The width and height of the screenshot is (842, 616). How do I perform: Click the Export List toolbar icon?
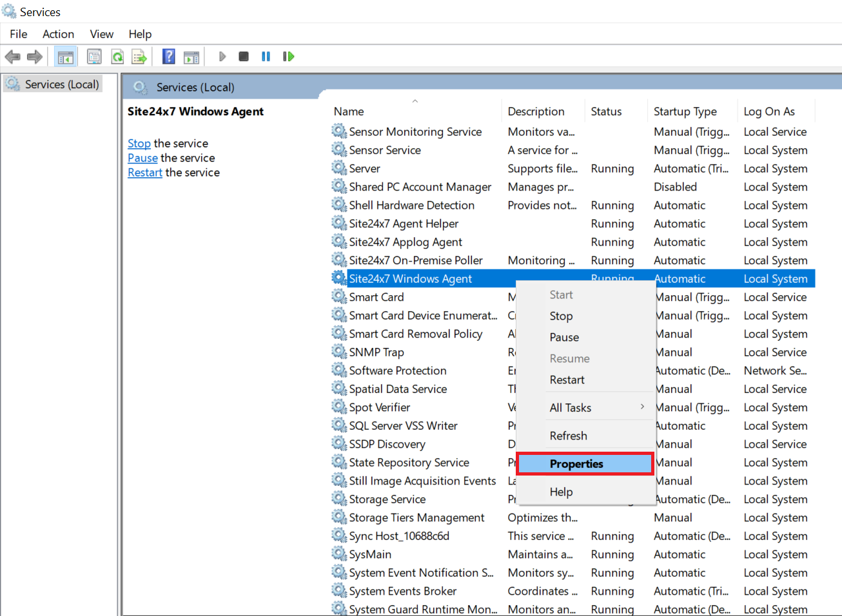(139, 57)
